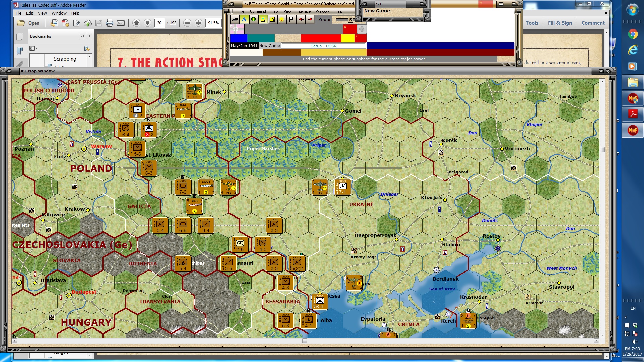Click the Print icon in Adobe Reader
Image resolution: width=644 pixels, height=362 pixels.
(x=110, y=23)
